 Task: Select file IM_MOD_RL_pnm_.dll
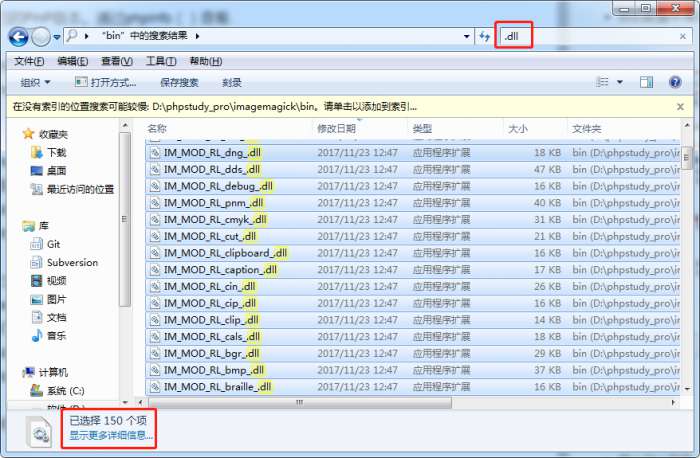[412, 203]
